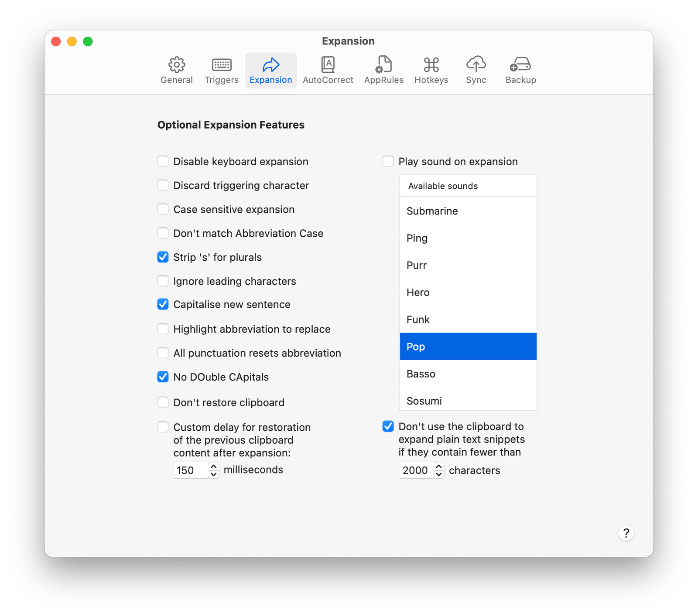Open the Triggers keyboard icon
Viewport: 698px width, 616px height.
tap(222, 65)
